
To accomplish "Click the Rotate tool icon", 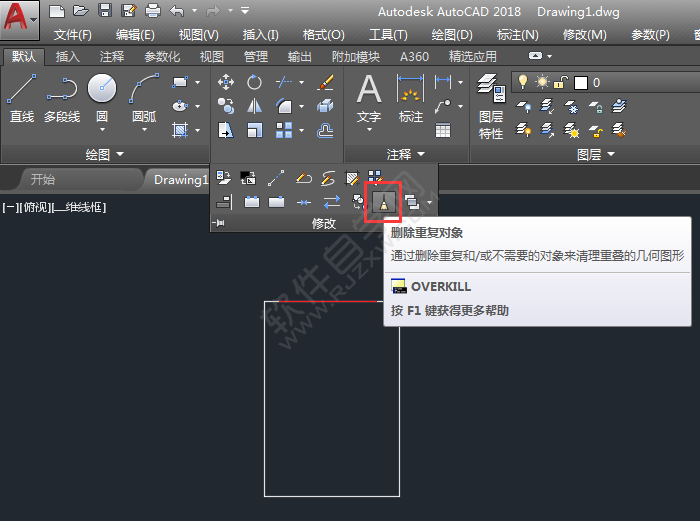I will pos(254,82).
